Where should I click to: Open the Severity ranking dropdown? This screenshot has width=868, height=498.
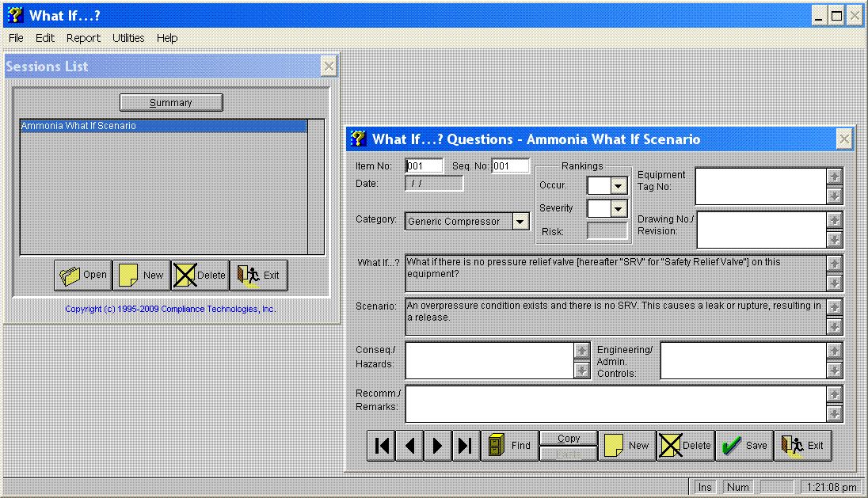pos(619,208)
